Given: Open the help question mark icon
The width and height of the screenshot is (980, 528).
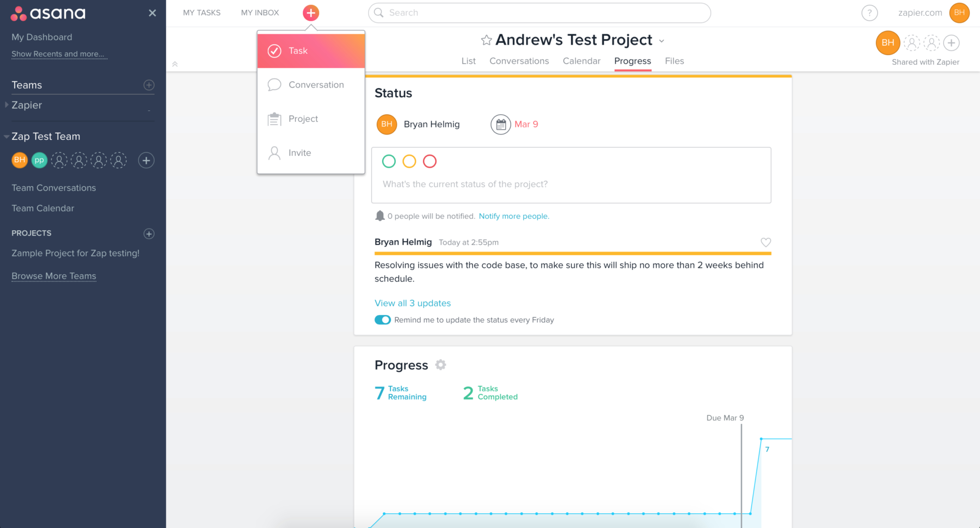Looking at the screenshot, I should click(869, 13).
